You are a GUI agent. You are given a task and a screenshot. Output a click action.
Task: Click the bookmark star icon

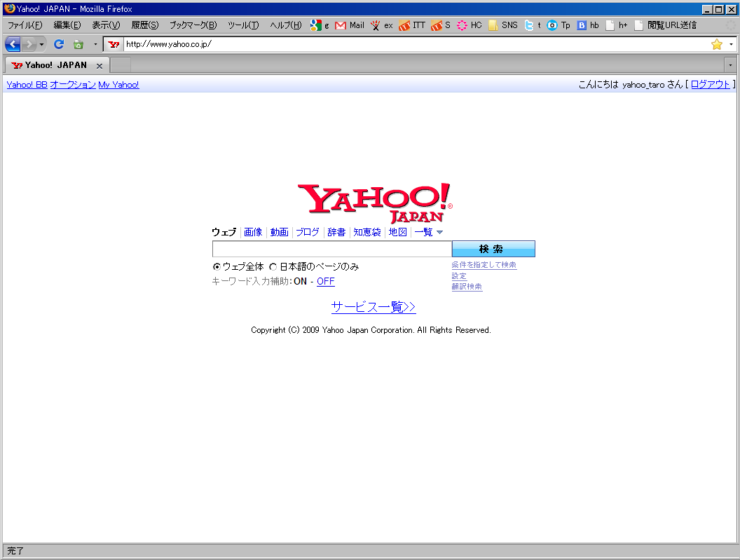click(716, 44)
